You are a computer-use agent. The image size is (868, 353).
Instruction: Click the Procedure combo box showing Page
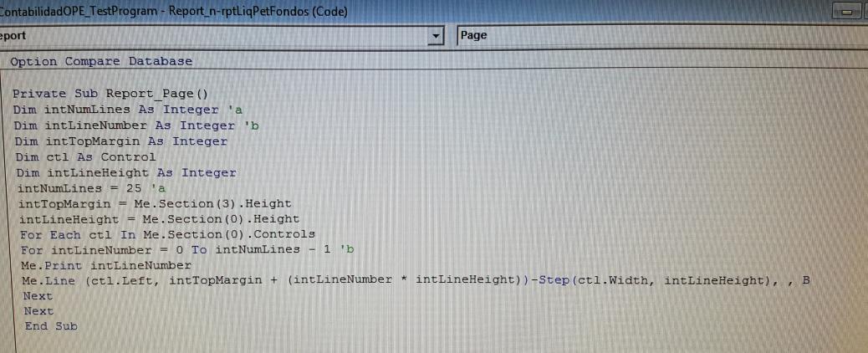click(662, 36)
